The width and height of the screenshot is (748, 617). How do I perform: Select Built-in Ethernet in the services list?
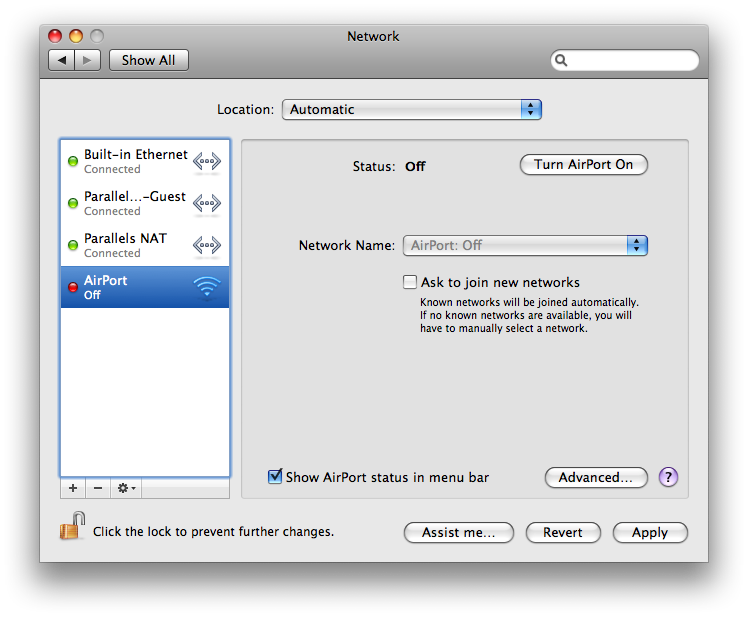pyautogui.click(x=145, y=161)
